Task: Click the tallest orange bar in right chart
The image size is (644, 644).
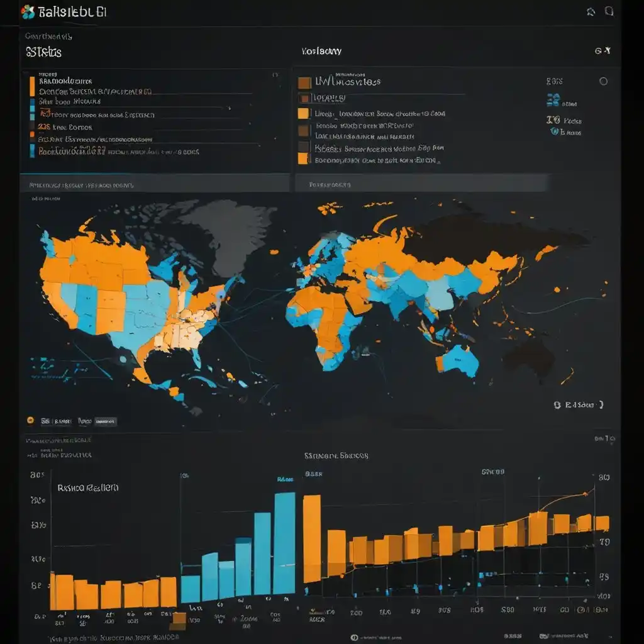Action: click(312, 538)
